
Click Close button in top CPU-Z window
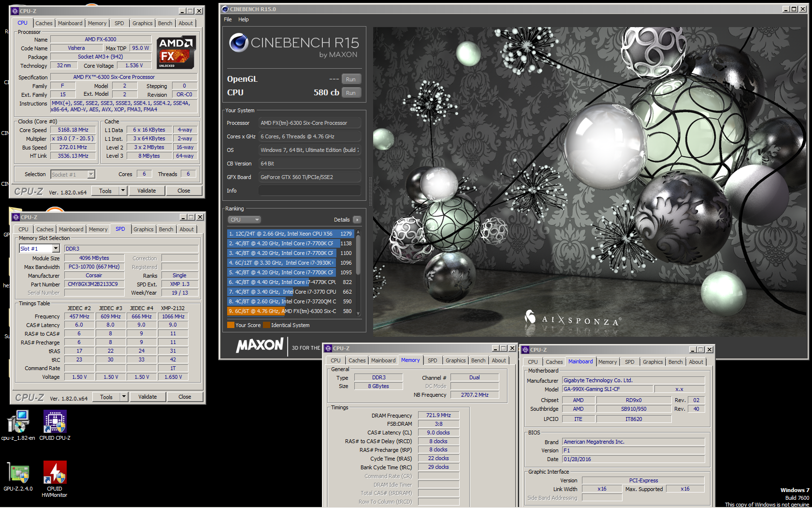coord(184,191)
